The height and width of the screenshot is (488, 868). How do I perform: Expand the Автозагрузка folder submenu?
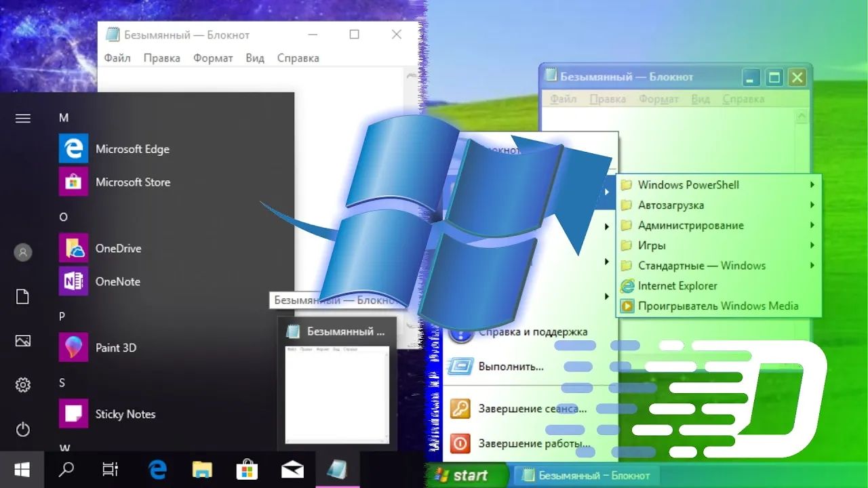719,205
